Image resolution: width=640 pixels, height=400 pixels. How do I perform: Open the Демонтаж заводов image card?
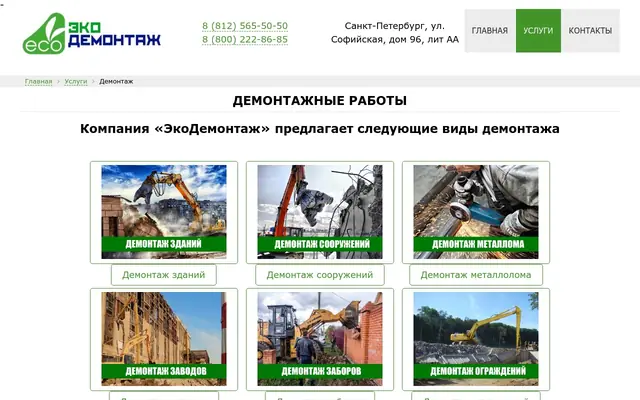pos(164,339)
